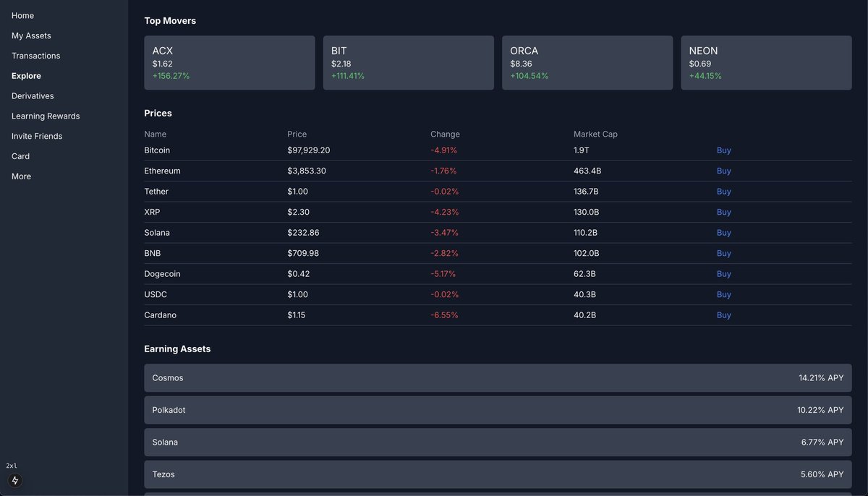Screen dimensions: 868x496
Task: Open More in the sidebar
Action: [x=21, y=177]
